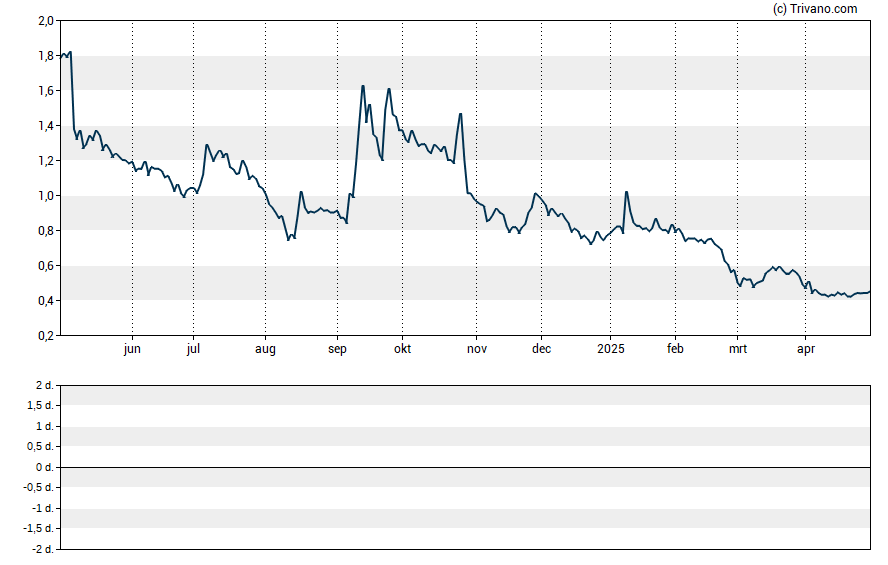This screenshot has height=565, width=888.
Task: Click the 'nov' month label
Action: pos(477,349)
